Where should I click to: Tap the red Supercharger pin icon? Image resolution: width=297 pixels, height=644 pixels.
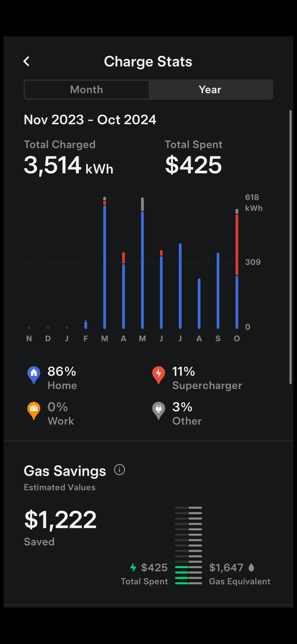(x=158, y=375)
